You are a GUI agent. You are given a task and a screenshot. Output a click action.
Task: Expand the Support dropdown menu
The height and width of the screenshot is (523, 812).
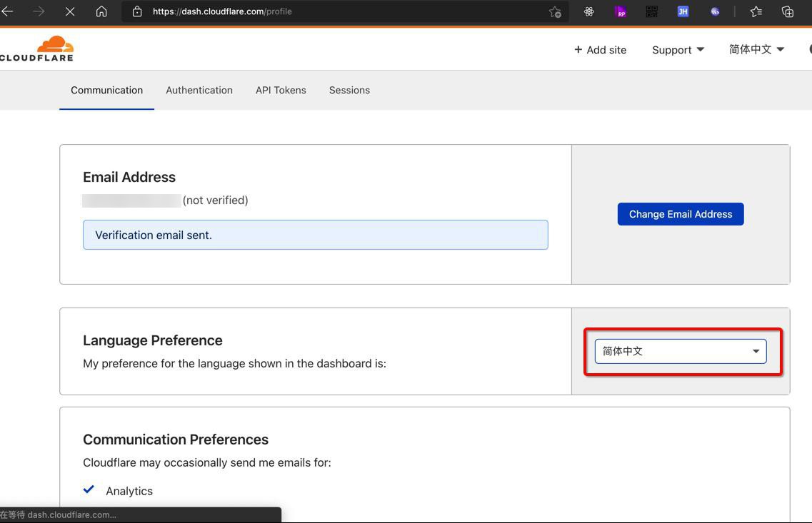pos(678,50)
